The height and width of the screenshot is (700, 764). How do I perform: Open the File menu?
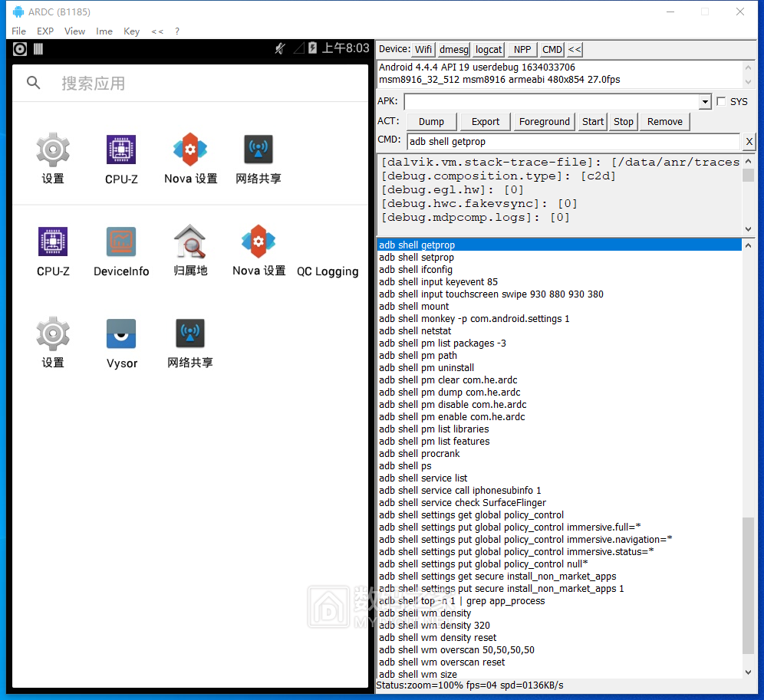pos(18,31)
